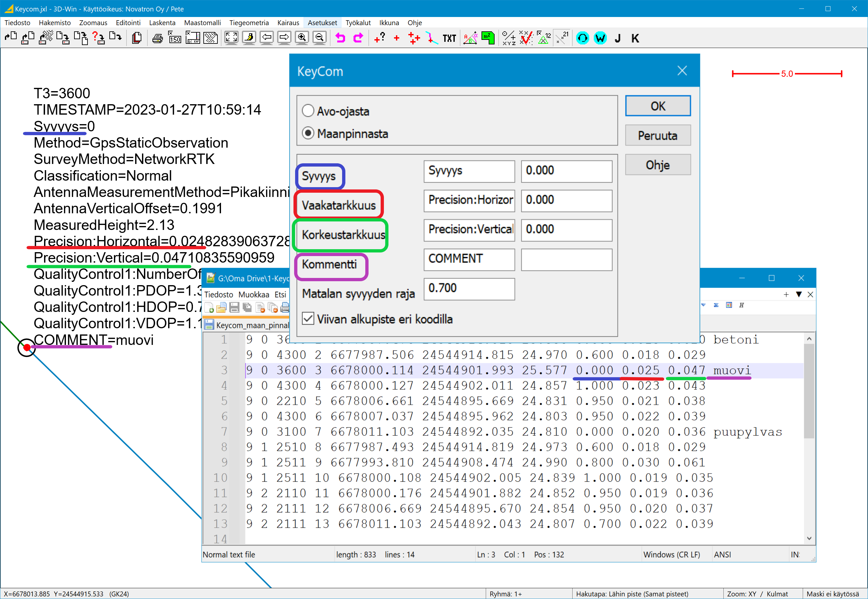Click the red checkmark points icon

[x=526, y=38]
